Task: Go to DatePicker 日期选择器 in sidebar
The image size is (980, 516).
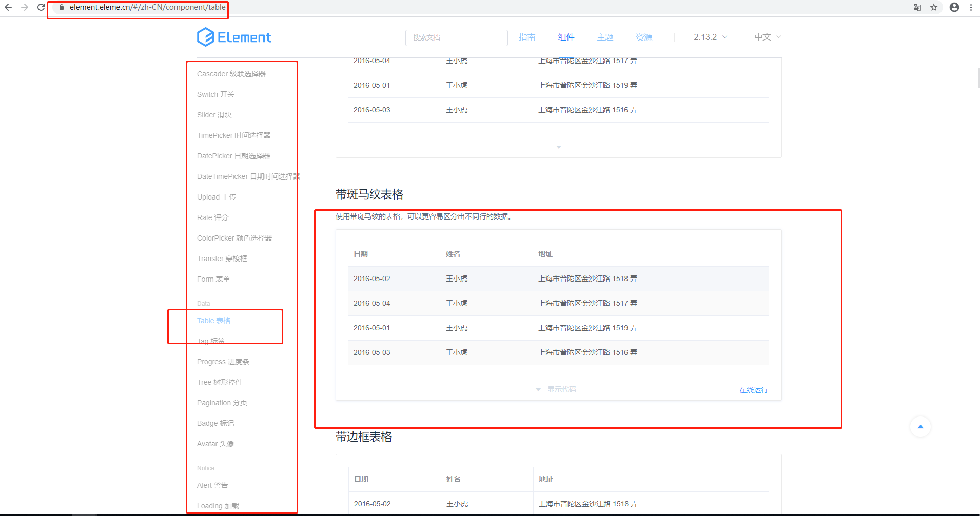Action: click(x=233, y=156)
